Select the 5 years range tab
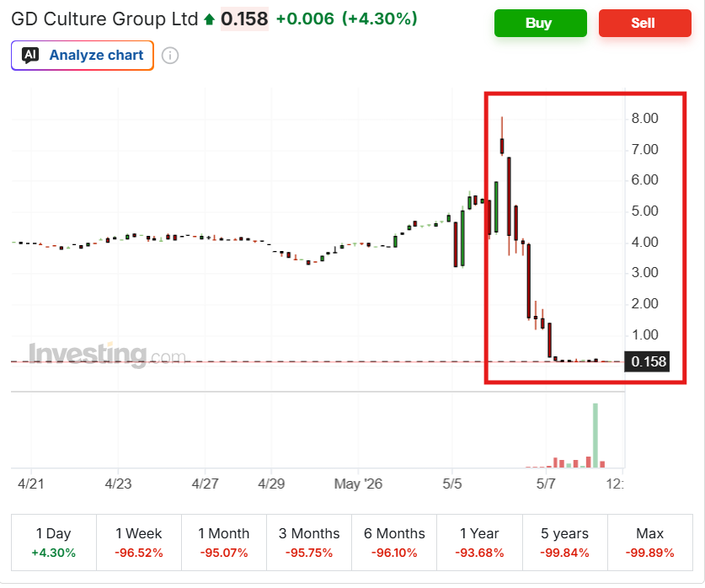Viewport: 705px width, 588px height. [564, 543]
